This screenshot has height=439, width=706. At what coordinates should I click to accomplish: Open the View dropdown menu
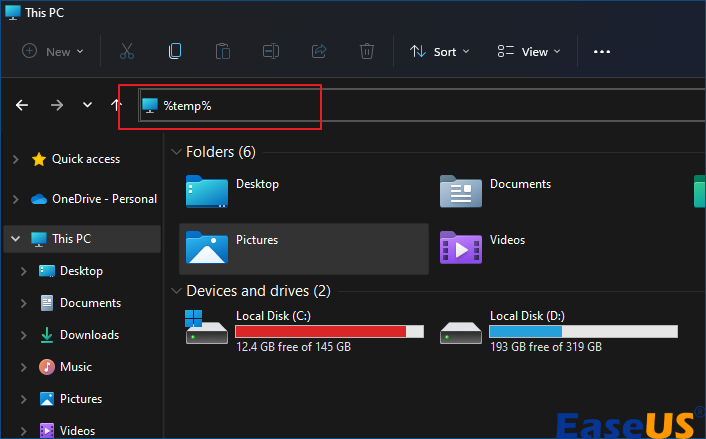click(529, 51)
